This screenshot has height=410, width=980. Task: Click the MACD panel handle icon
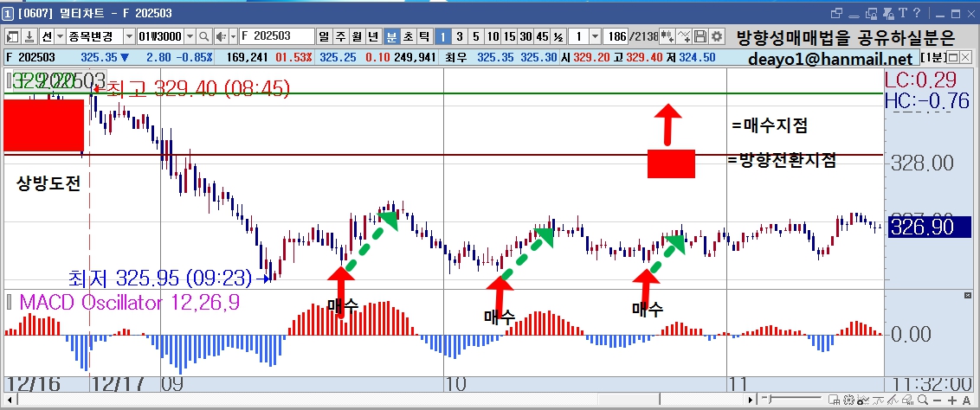pyautogui.click(x=9, y=303)
